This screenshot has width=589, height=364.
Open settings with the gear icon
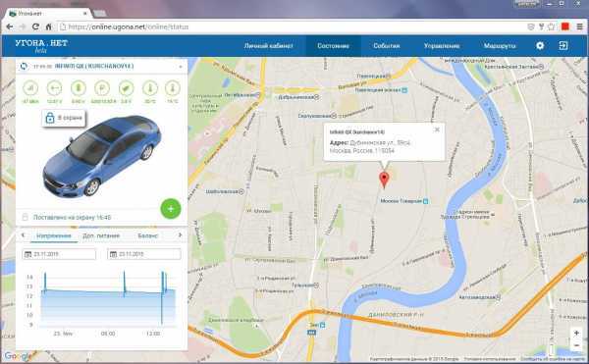(540, 46)
